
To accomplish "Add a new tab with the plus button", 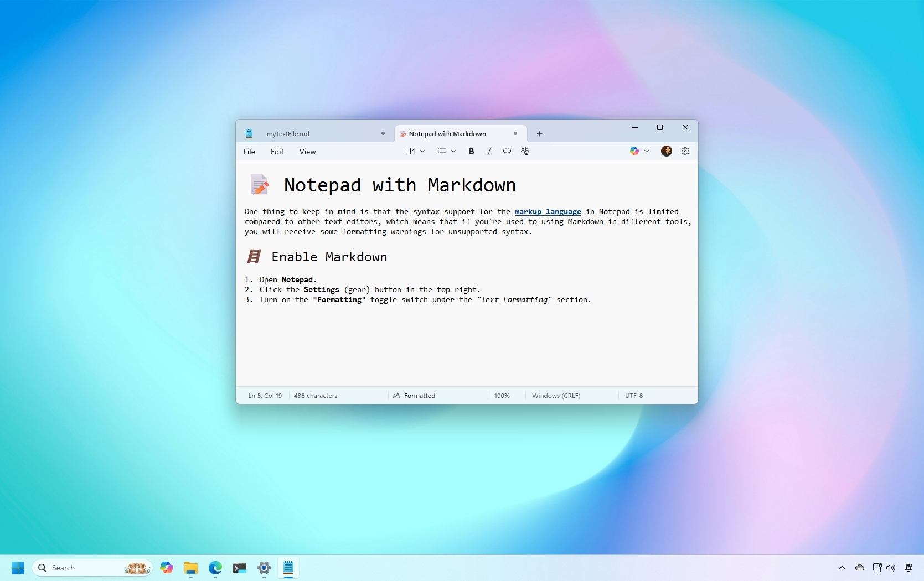I will (x=539, y=133).
